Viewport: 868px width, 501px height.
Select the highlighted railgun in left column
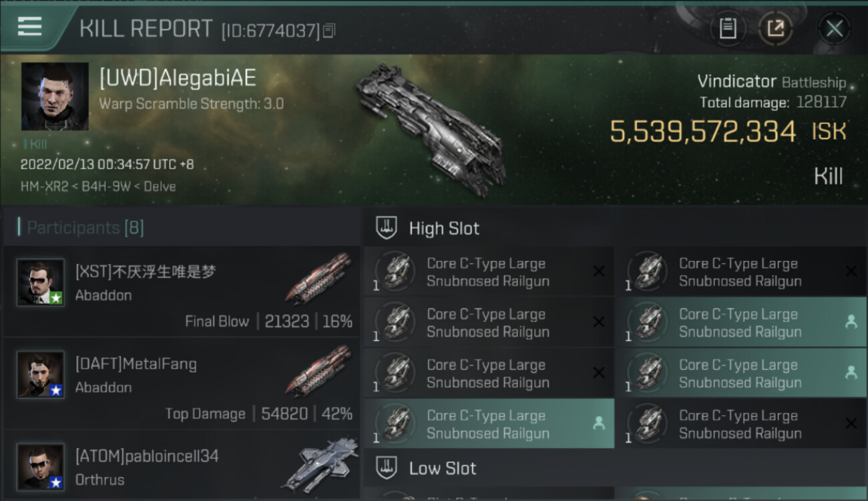pyautogui.click(x=489, y=424)
